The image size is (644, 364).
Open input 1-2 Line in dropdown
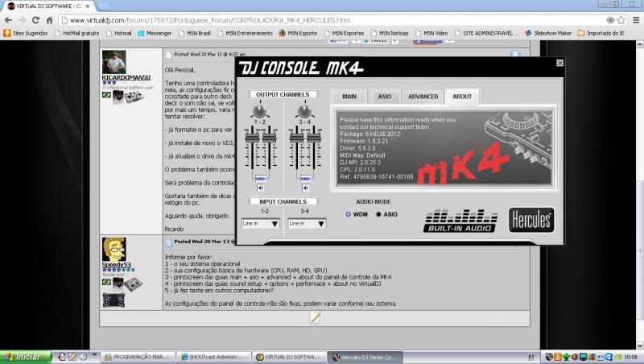pos(260,224)
